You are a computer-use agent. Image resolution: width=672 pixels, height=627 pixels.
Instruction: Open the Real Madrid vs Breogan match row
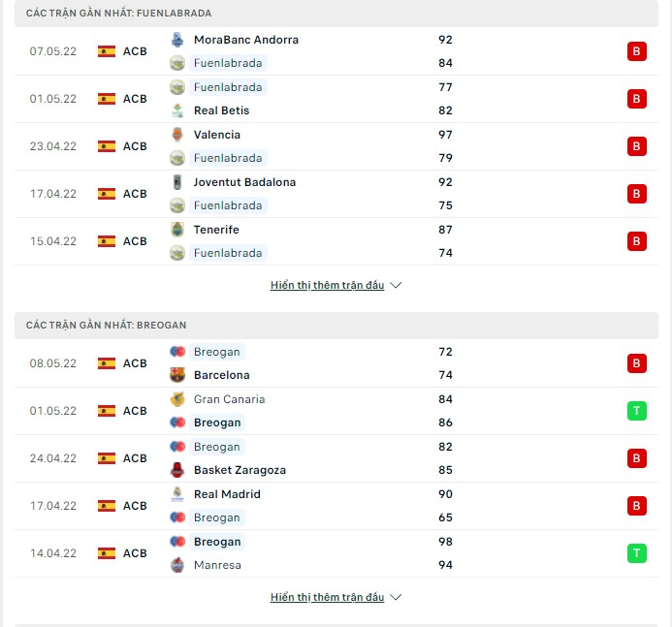[x=336, y=506]
